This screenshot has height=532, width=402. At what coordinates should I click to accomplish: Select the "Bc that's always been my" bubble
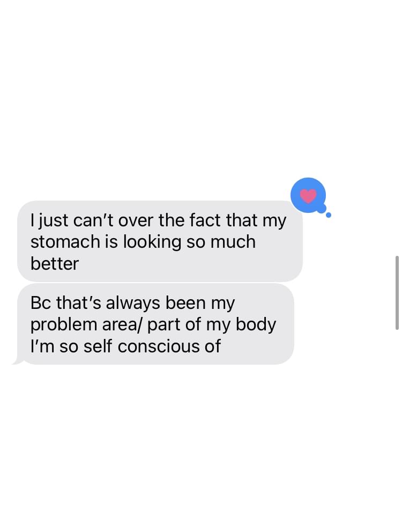tap(156, 324)
